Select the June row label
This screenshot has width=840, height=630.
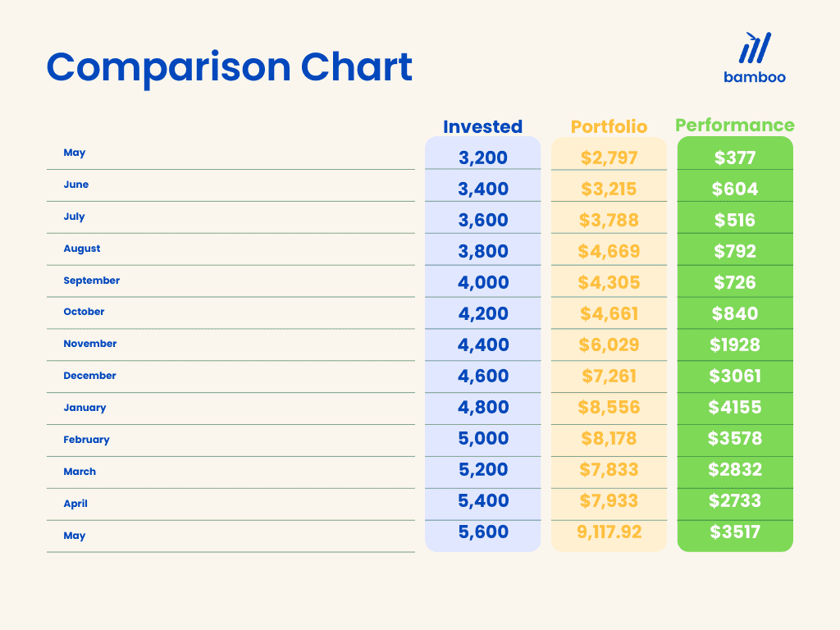pyautogui.click(x=76, y=185)
